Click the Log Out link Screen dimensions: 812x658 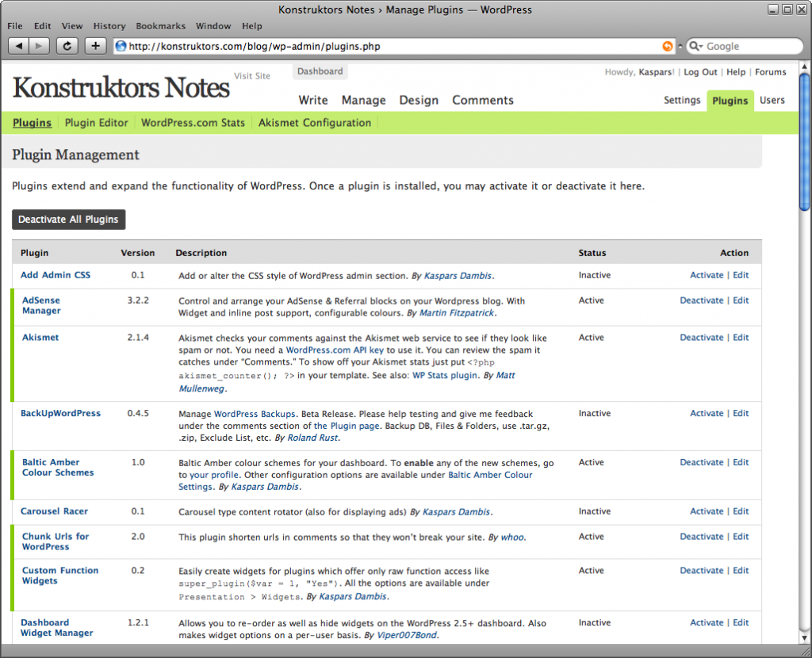coord(700,72)
